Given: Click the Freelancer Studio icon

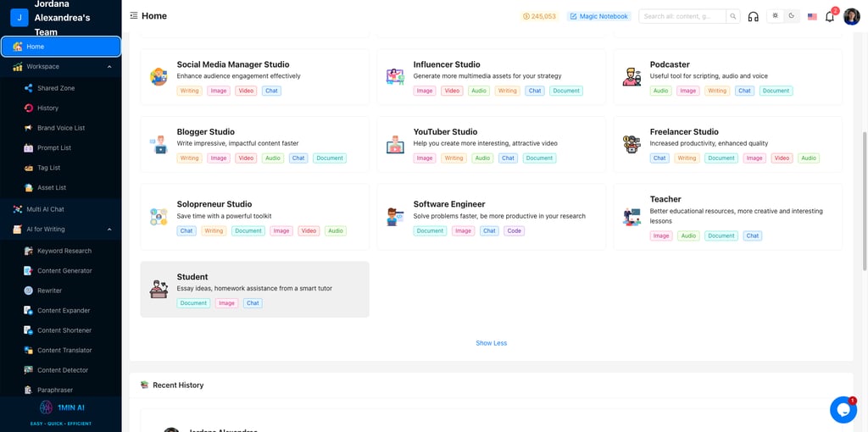Looking at the screenshot, I should (632, 144).
